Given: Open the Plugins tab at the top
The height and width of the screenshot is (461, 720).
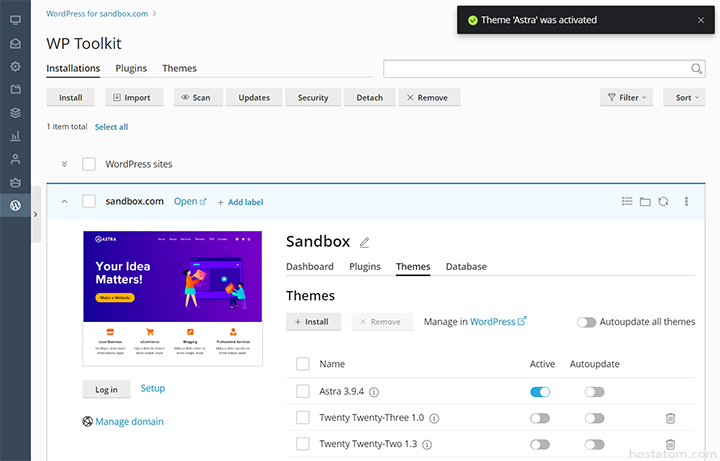Looking at the screenshot, I should pyautogui.click(x=131, y=68).
